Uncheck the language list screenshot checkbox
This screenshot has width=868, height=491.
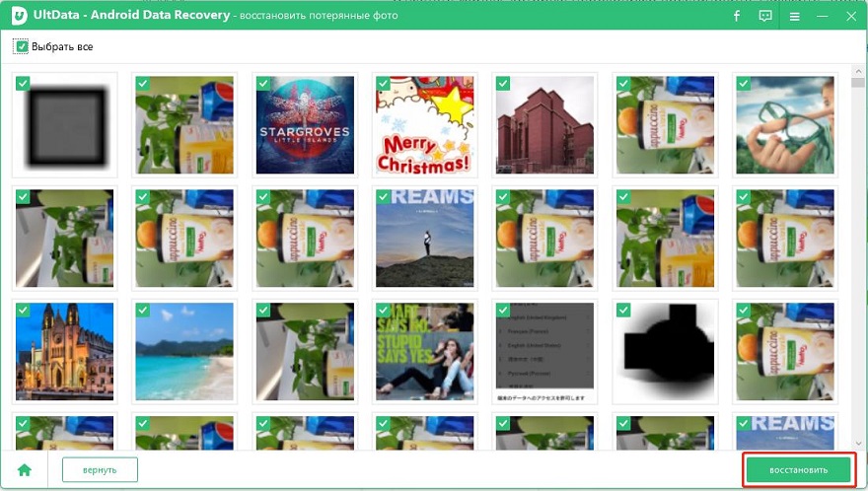pyautogui.click(x=503, y=310)
